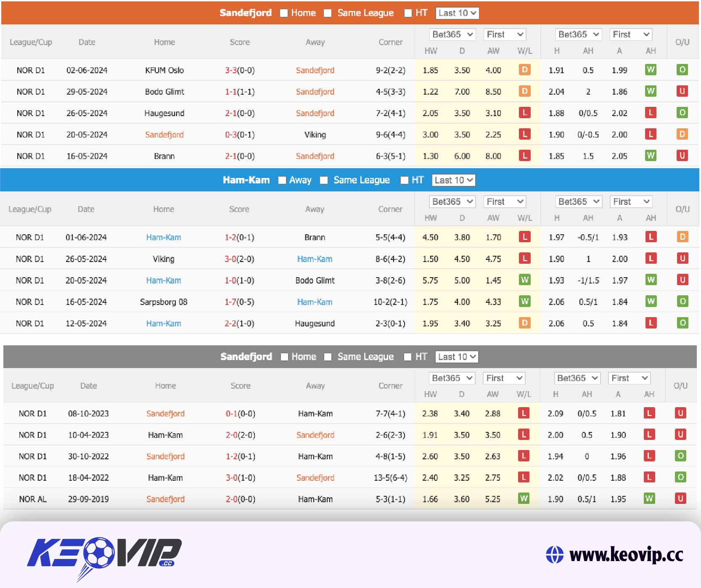Open the KFUM Oslo team link

pos(164,70)
